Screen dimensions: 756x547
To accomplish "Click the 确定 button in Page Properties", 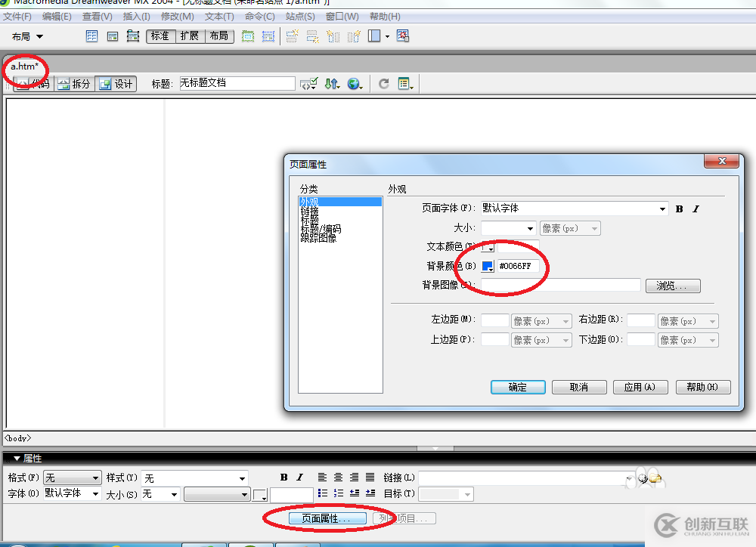I will point(518,387).
